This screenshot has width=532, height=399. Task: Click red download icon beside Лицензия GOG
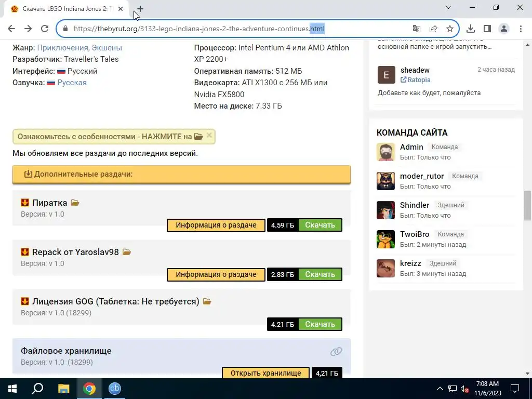25,301
